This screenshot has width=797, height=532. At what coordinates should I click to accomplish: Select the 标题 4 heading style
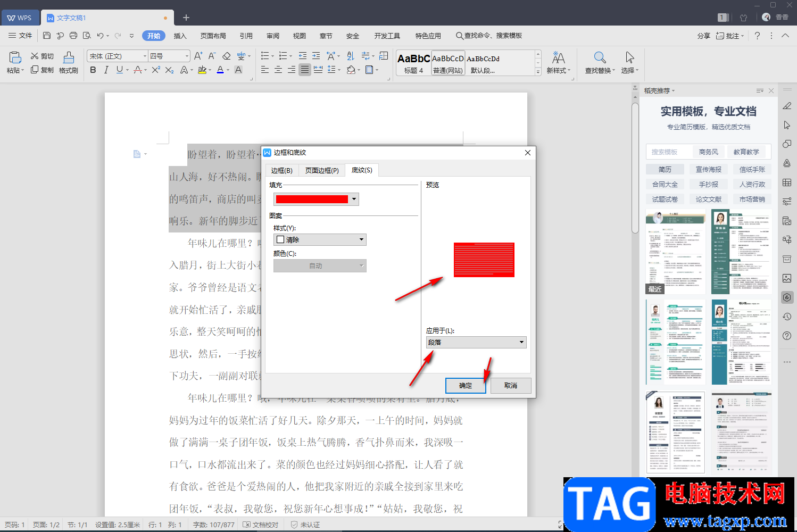click(x=414, y=63)
